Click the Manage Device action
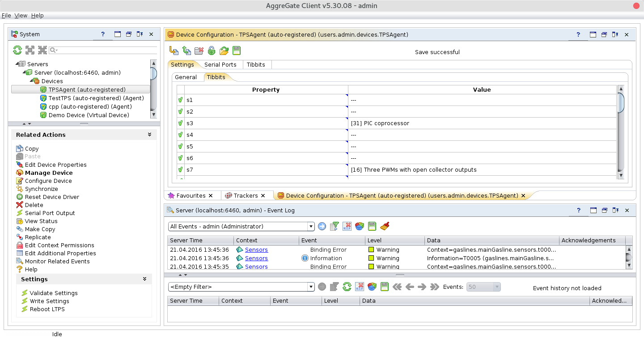This screenshot has width=644, height=338. point(49,173)
